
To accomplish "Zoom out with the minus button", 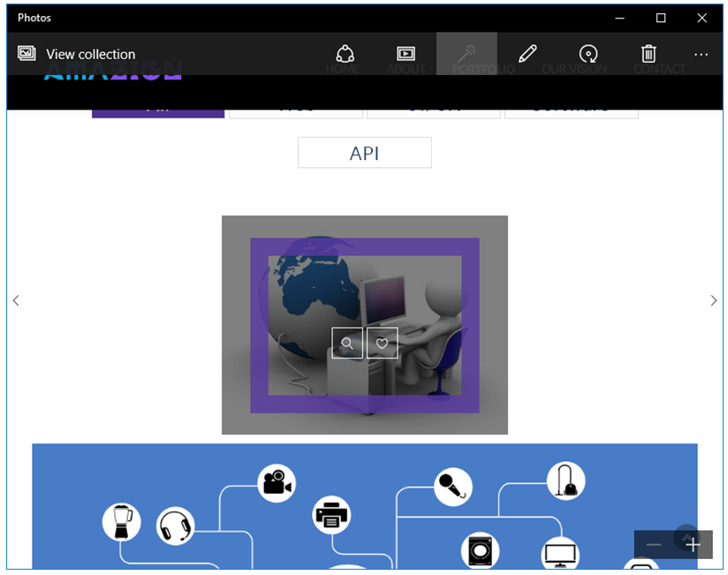I will point(654,544).
